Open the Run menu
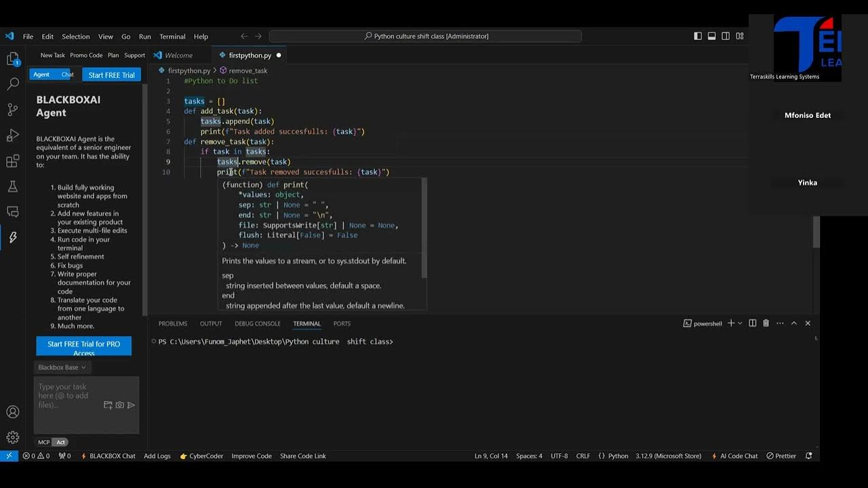The width and height of the screenshot is (868, 488). click(x=145, y=37)
